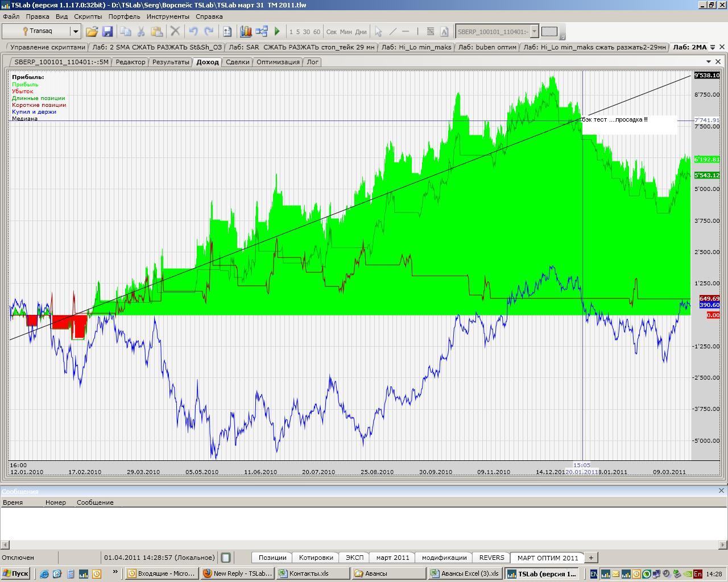Viewport: 728px width, 582px height.
Task: Select the 5-minute interval toggle
Action: (x=298, y=32)
